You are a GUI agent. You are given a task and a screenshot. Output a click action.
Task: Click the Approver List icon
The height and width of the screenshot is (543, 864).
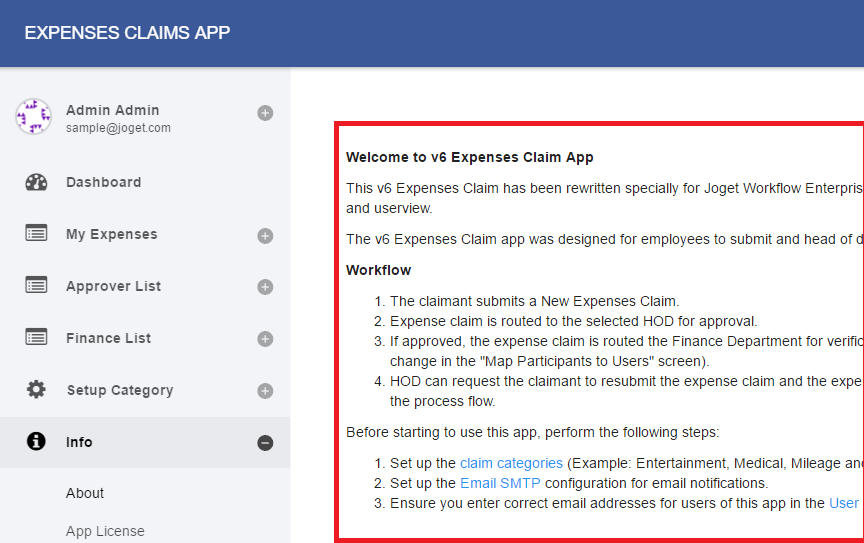[36, 286]
